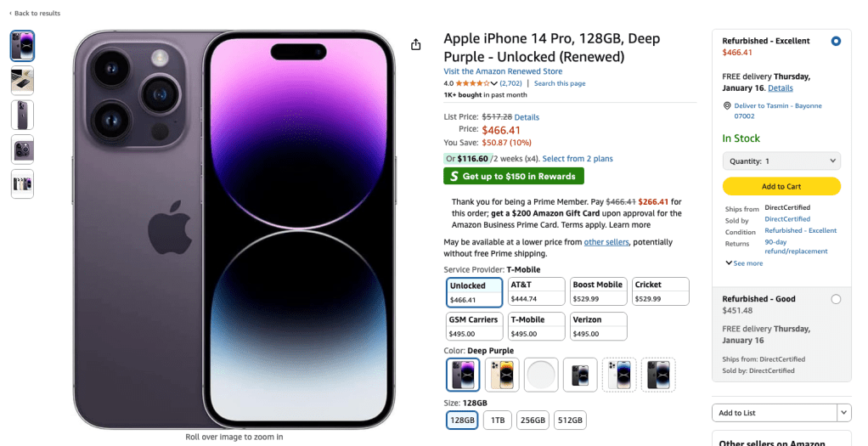Select the 256GB size option
This screenshot has height=446, width=868.
click(x=532, y=420)
